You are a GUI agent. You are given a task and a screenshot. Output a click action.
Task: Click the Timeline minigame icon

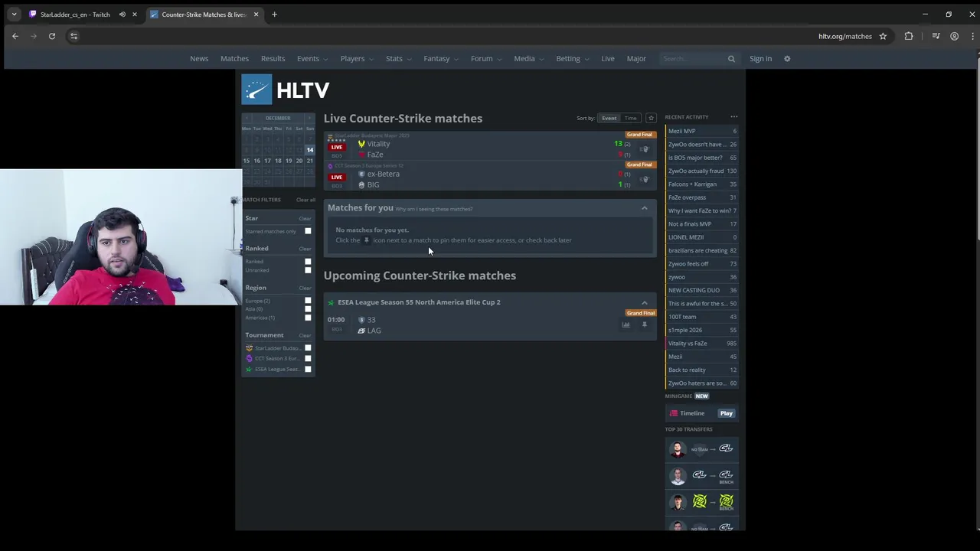674,413
